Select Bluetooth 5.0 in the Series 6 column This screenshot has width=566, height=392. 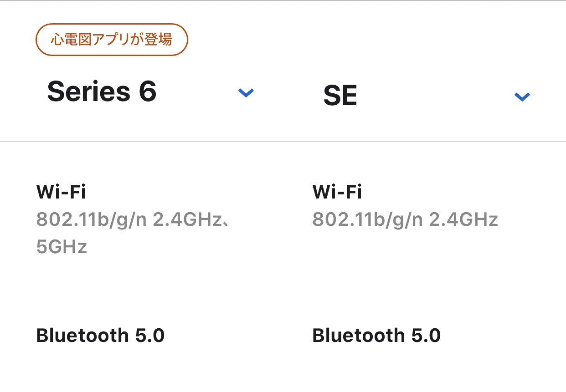coord(100,336)
